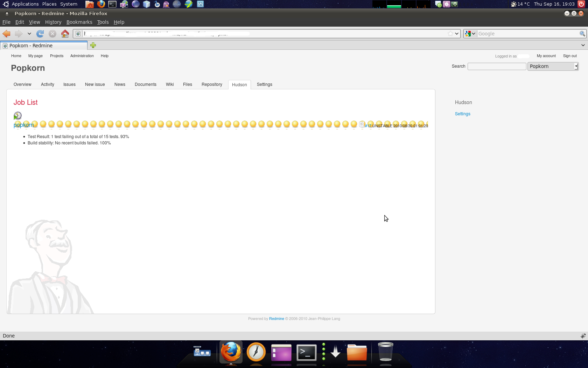Image resolution: width=588 pixels, height=368 pixels.
Task: Go to the Firefox Home page
Action: click(x=65, y=34)
